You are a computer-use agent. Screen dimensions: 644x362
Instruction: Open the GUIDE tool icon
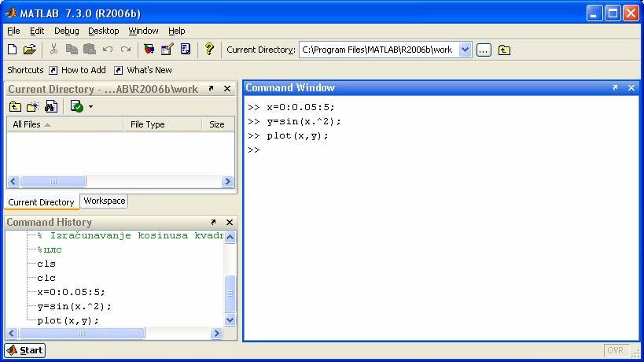(x=167, y=50)
